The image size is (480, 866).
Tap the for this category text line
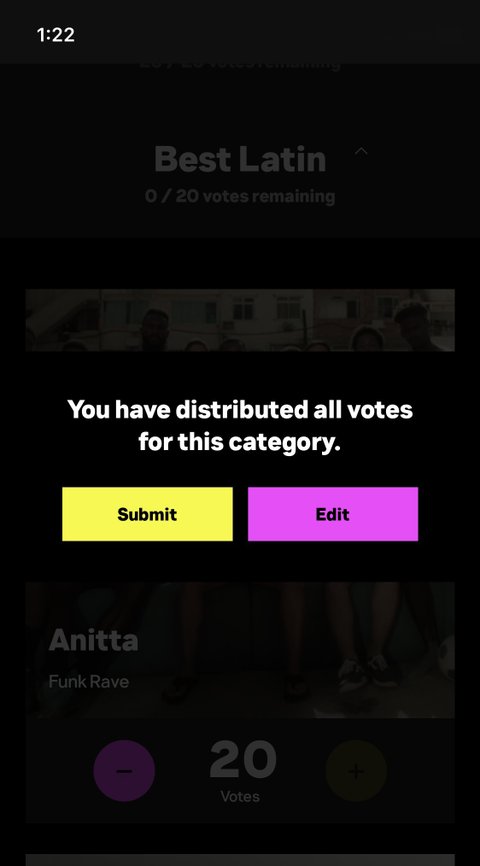240,442
